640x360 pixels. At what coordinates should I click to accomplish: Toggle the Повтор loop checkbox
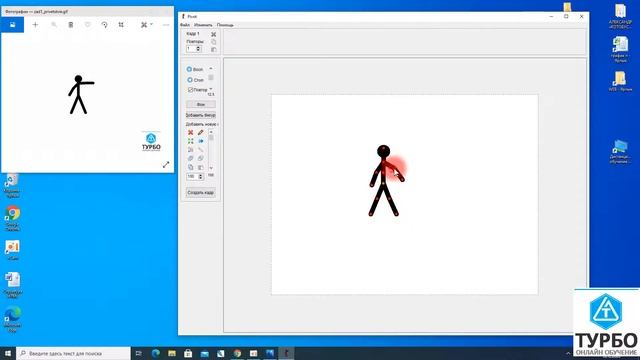[190, 89]
